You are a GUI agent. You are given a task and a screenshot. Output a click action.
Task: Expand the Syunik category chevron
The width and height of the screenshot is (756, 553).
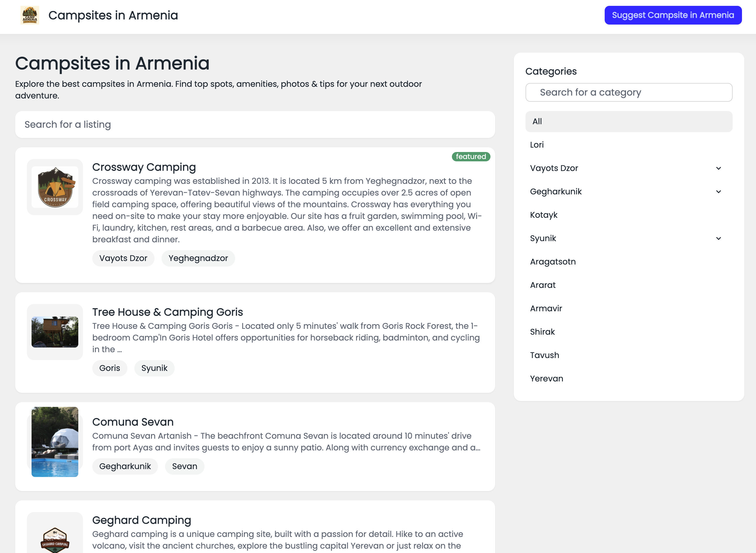[718, 238]
